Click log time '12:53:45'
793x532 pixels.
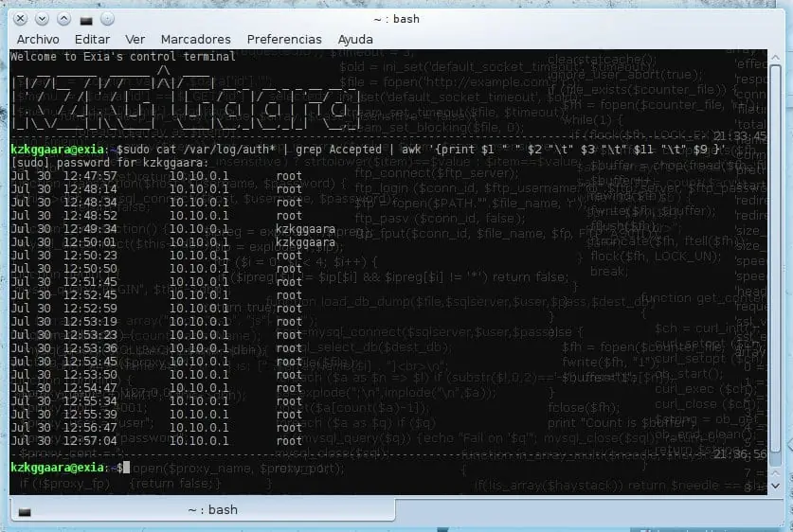(90, 362)
